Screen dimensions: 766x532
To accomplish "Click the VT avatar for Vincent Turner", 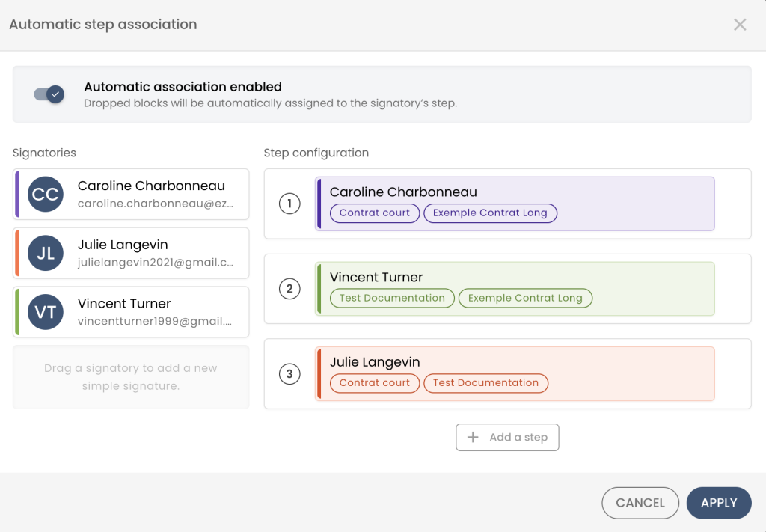I will tap(46, 312).
